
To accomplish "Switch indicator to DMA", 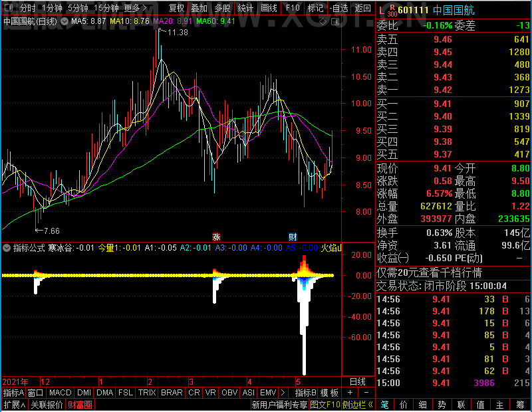I will [x=105, y=393].
